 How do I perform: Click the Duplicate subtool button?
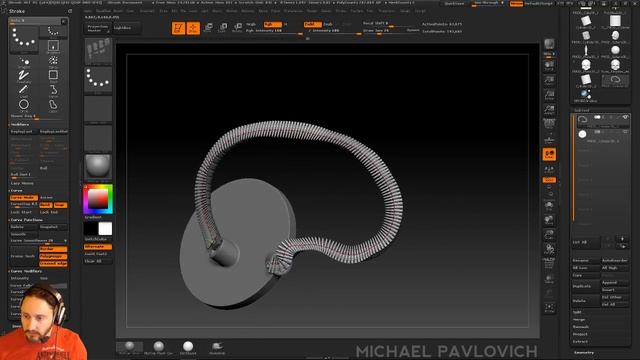click(x=586, y=286)
